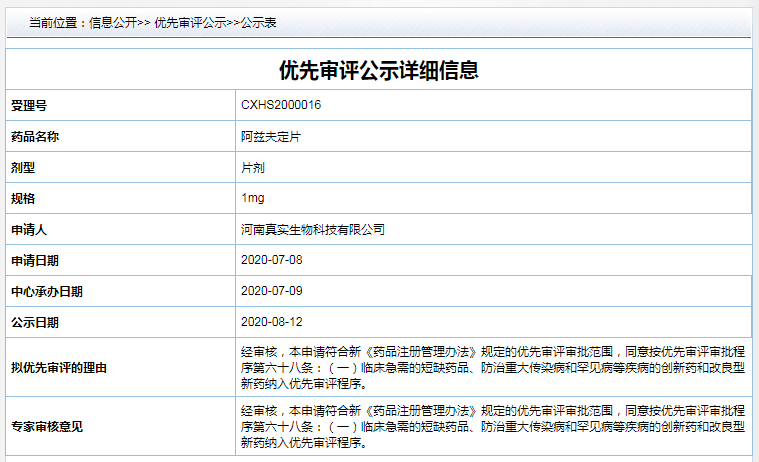Open the 优先审评公示 breadcrumb link

click(190, 23)
